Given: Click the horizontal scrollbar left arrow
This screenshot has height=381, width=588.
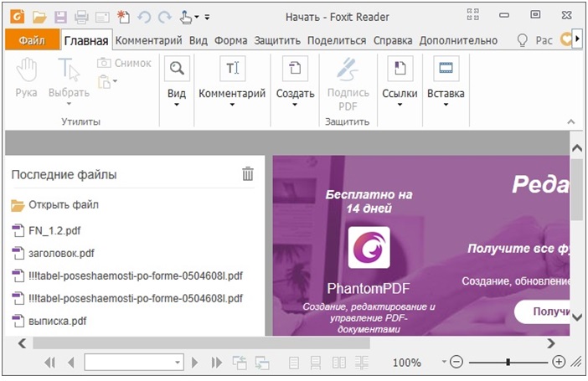Looking at the screenshot, I should (22, 342).
